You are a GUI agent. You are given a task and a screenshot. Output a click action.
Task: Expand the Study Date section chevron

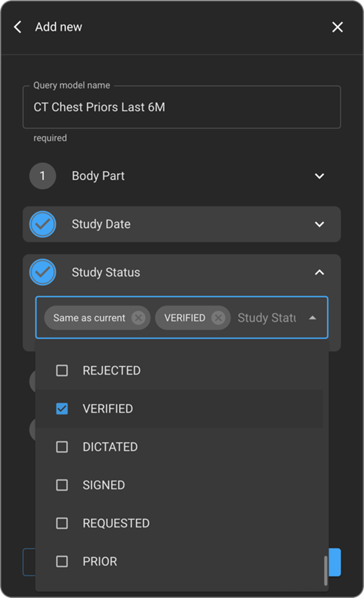(x=320, y=224)
